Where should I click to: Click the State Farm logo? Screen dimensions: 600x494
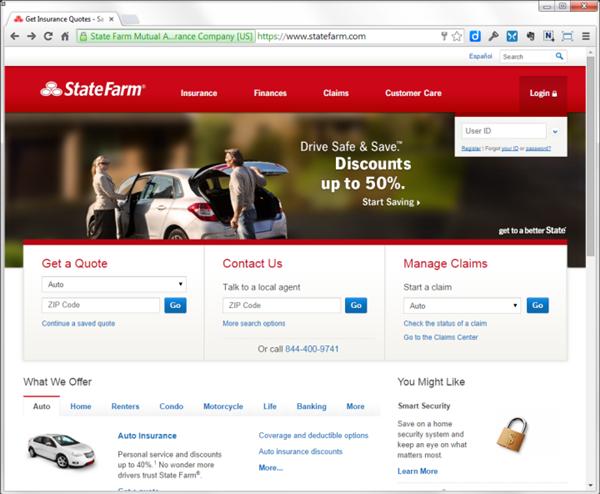pyautogui.click(x=93, y=90)
